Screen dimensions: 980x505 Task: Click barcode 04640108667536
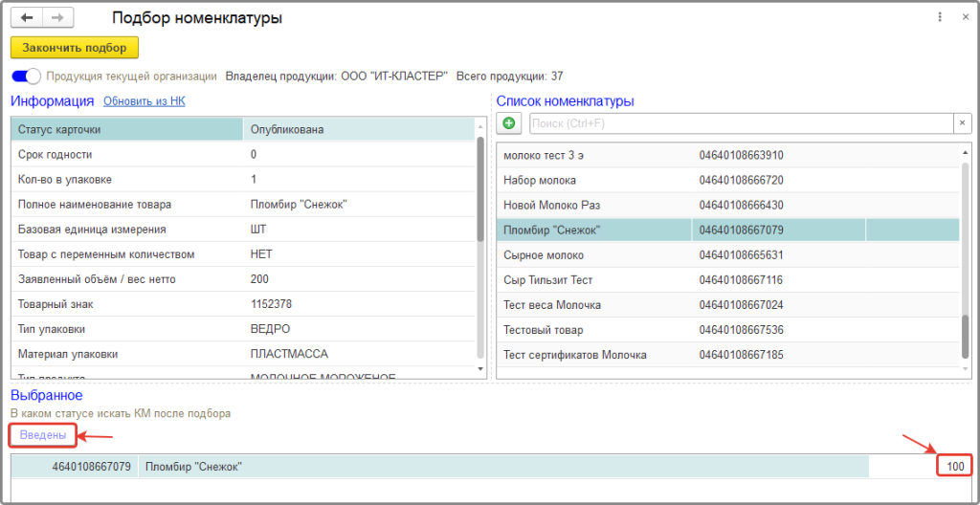click(741, 329)
